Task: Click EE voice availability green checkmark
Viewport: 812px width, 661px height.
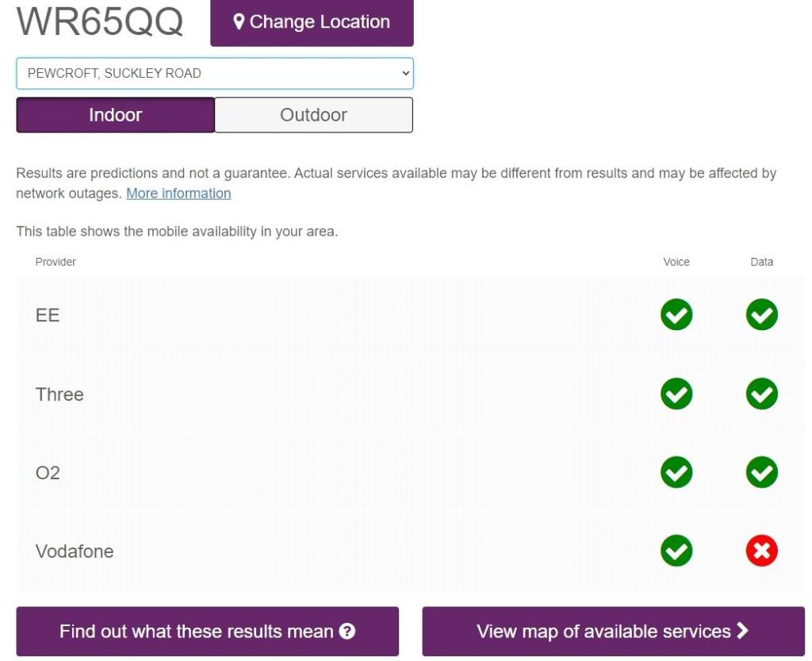Action: click(676, 315)
